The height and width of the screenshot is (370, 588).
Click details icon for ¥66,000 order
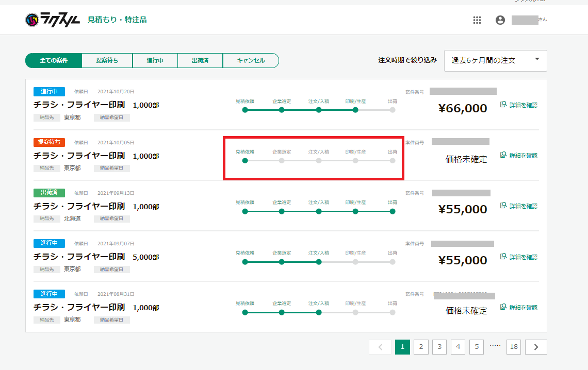tap(504, 105)
